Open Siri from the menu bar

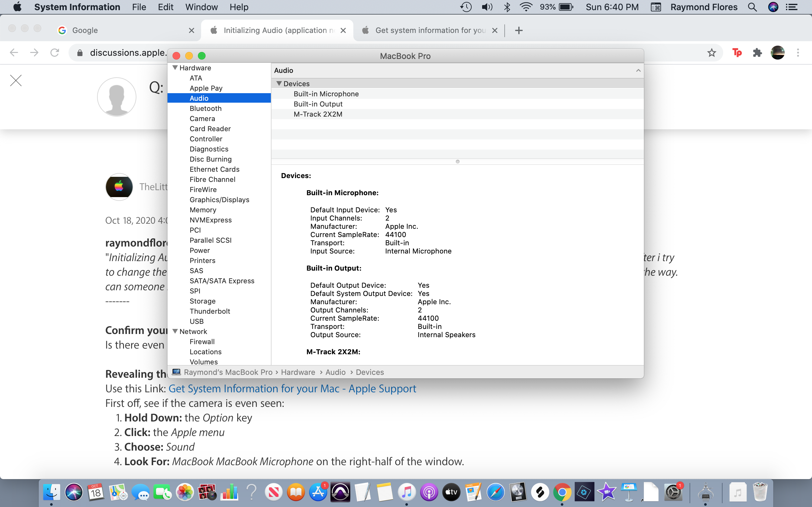tap(773, 7)
